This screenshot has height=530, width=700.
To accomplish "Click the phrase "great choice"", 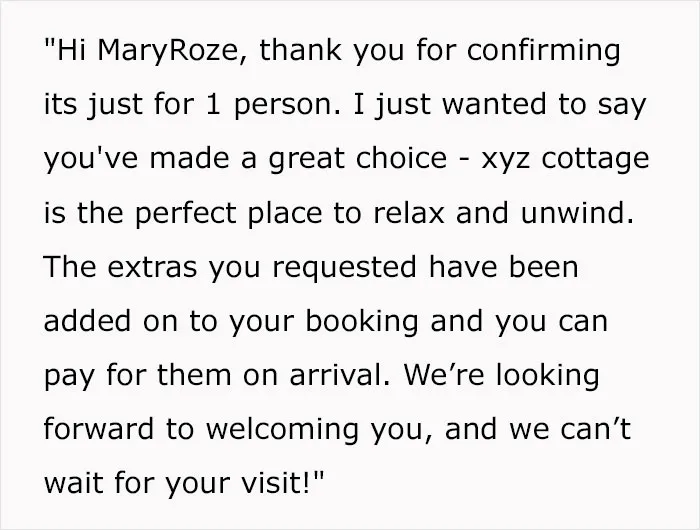I will pos(358,159).
